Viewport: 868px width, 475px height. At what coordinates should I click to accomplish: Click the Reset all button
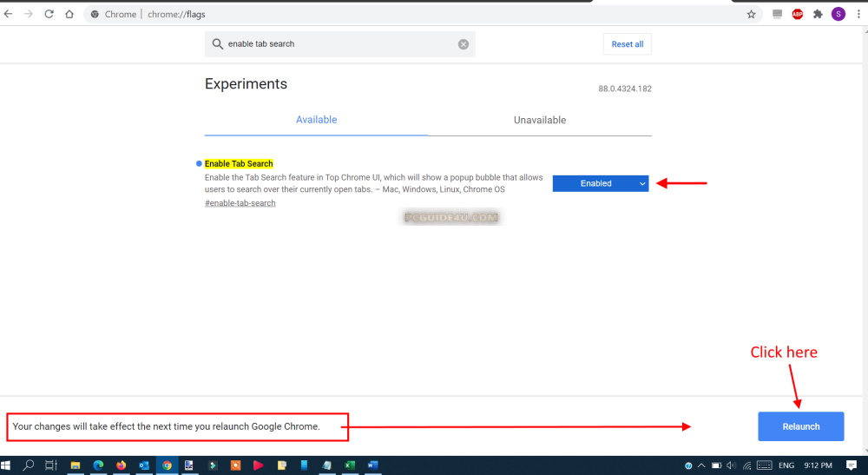coord(627,44)
